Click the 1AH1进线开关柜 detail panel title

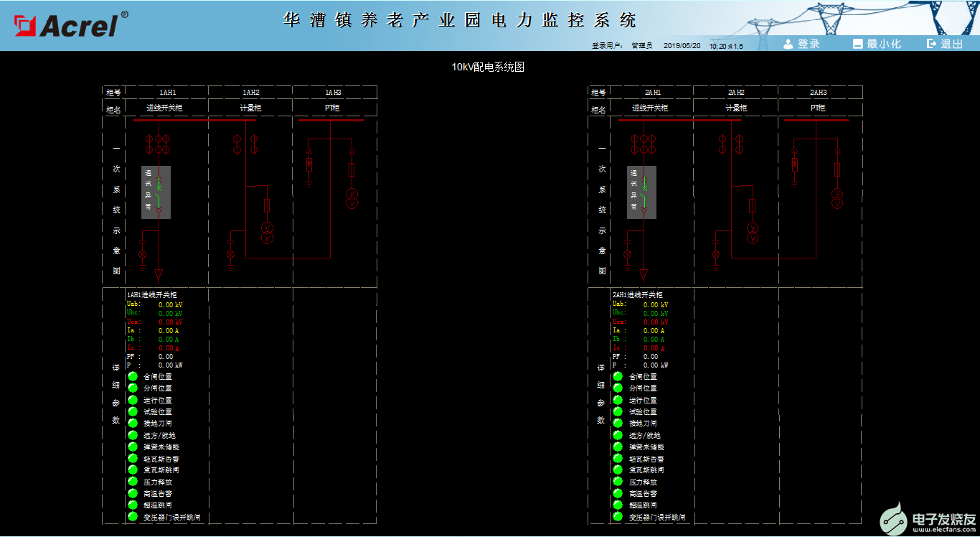[x=153, y=295]
